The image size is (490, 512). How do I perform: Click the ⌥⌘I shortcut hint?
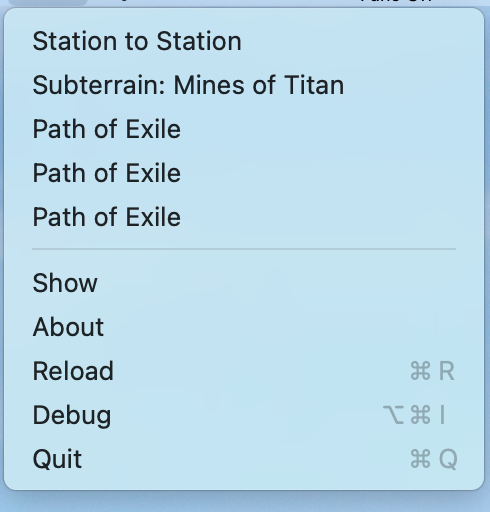[414, 415]
